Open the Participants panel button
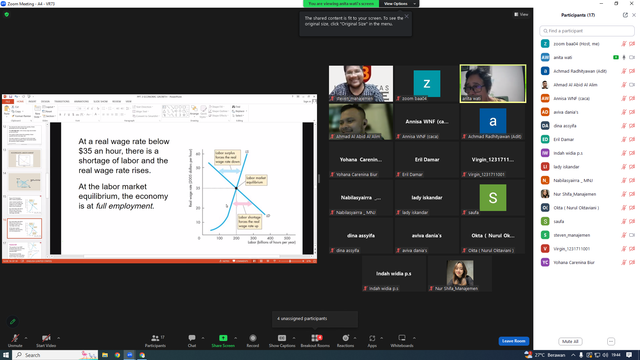Viewport: 640px width, 360px height. 156,340
